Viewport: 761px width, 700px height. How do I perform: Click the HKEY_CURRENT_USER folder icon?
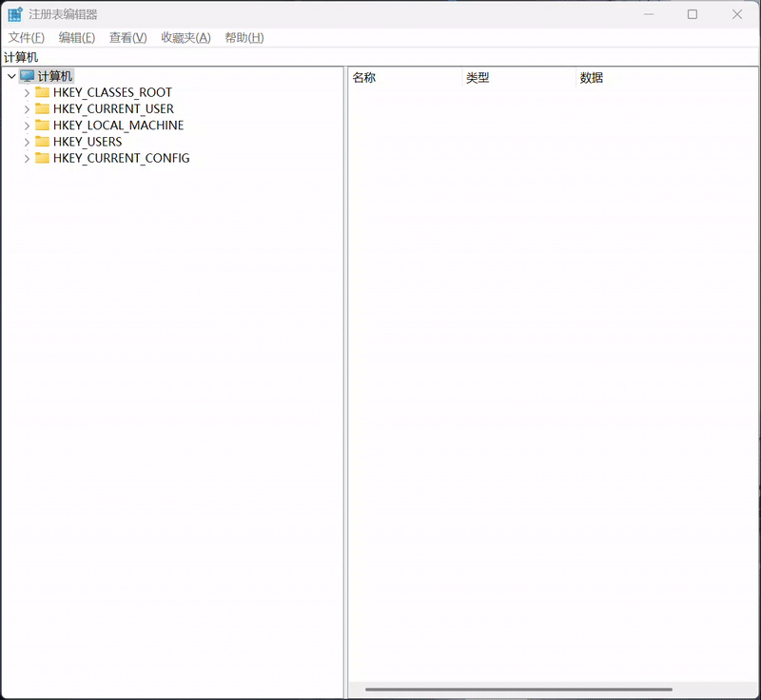pos(42,108)
